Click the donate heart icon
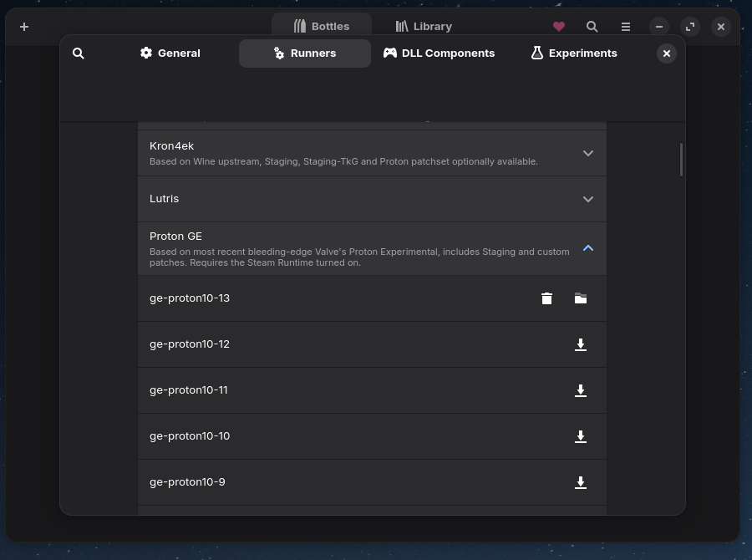The image size is (752, 560). [x=559, y=27]
